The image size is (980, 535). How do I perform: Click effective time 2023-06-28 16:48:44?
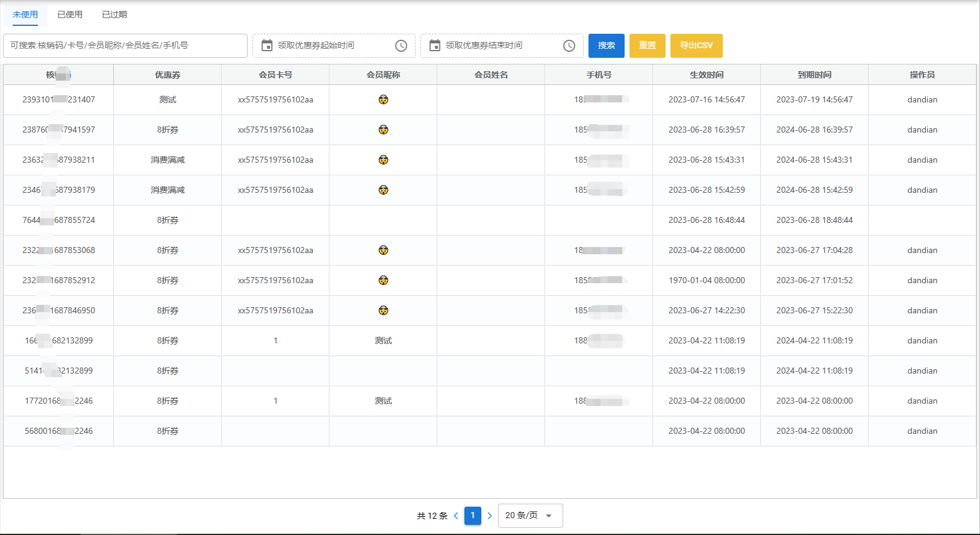coord(707,220)
